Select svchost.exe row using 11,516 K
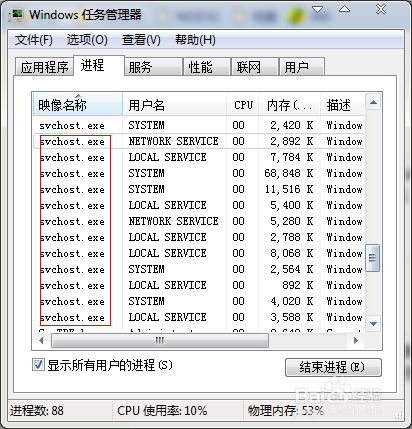This screenshot has height=429, width=412. 199,189
